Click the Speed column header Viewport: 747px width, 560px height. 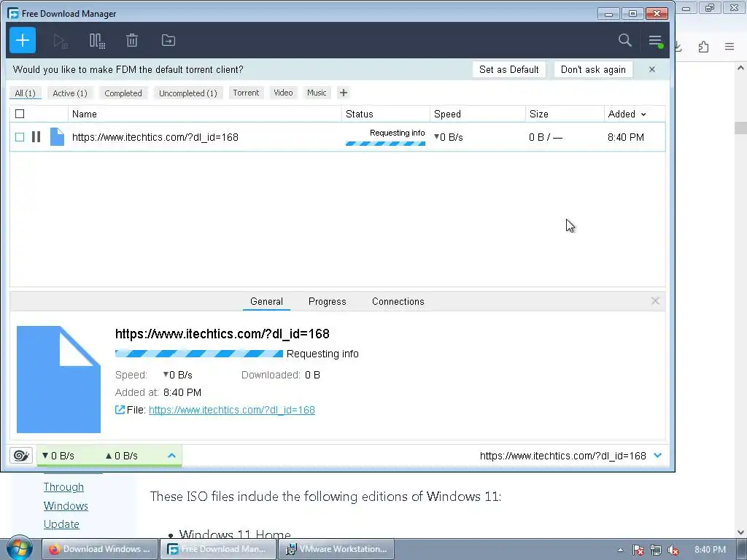pyautogui.click(x=478, y=114)
